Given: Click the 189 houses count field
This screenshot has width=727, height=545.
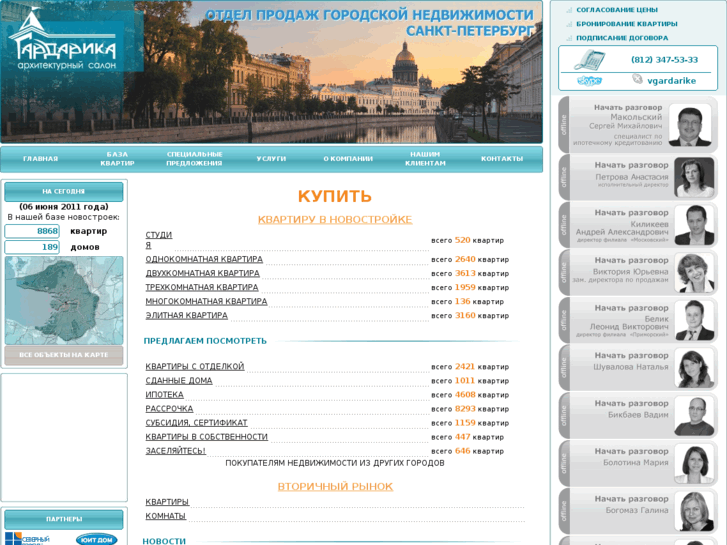Looking at the screenshot, I should point(32,247).
